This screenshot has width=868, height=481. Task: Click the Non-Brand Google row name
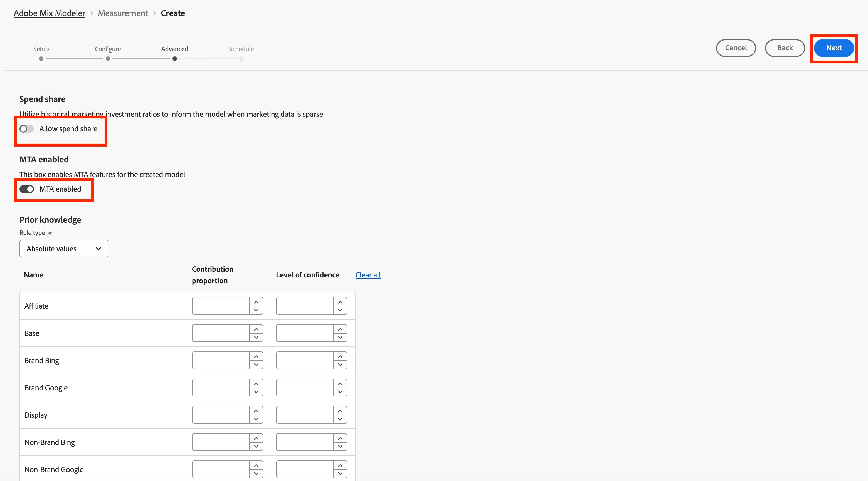(x=54, y=470)
